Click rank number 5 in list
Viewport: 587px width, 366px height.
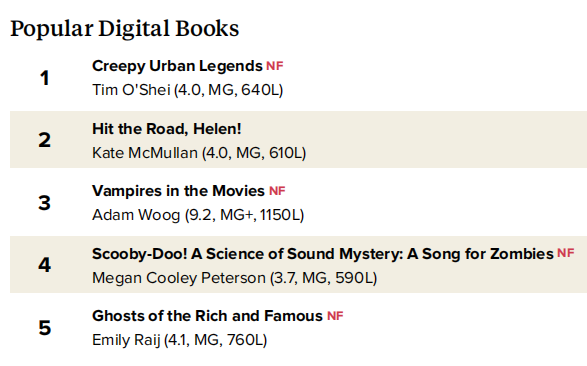[x=45, y=328]
